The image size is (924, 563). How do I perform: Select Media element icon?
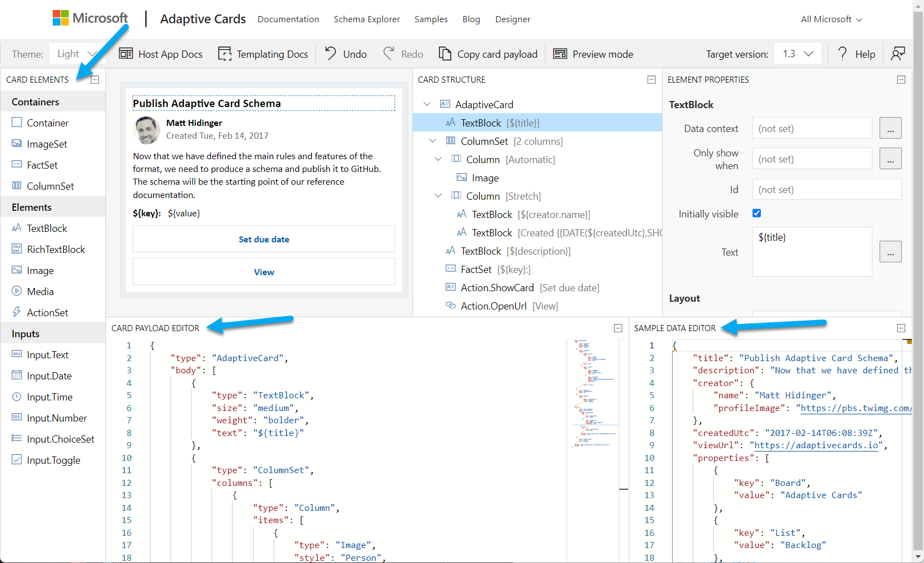point(17,291)
